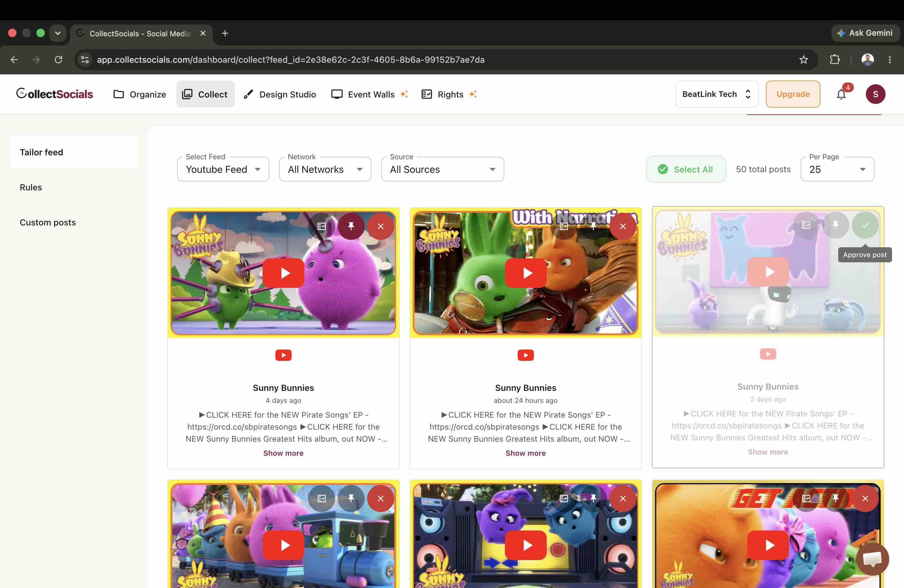The height and width of the screenshot is (588, 904).
Task: Open the chat support bubble
Action: [x=872, y=559]
